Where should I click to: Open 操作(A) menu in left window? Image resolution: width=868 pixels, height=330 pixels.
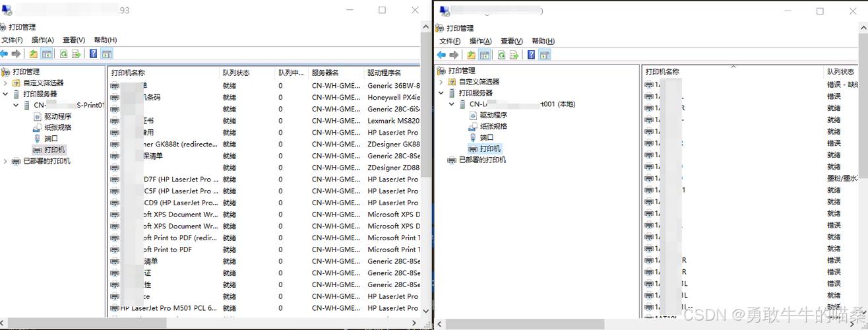click(x=43, y=40)
